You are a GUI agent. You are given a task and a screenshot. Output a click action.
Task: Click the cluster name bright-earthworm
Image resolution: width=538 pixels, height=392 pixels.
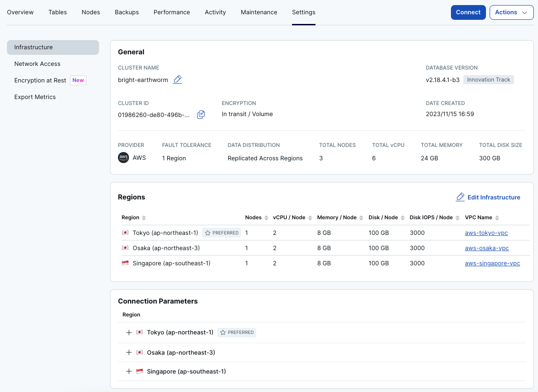(143, 80)
